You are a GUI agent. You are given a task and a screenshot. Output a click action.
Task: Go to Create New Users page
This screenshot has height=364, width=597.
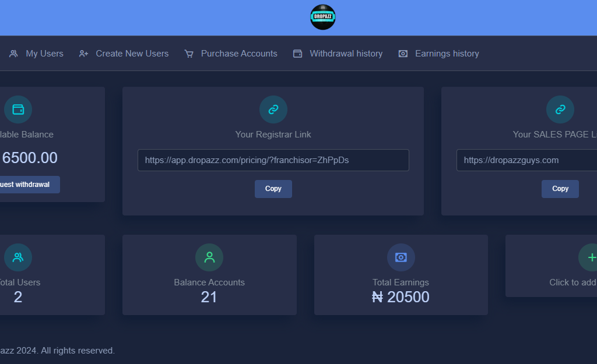[132, 54]
